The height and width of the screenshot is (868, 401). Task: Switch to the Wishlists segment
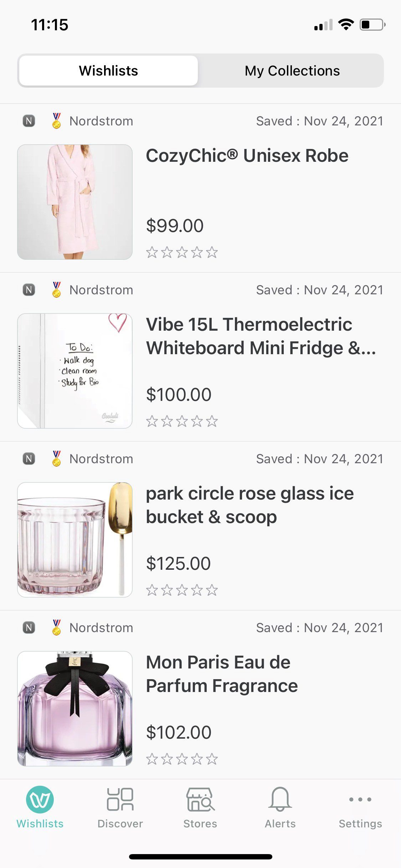point(108,71)
